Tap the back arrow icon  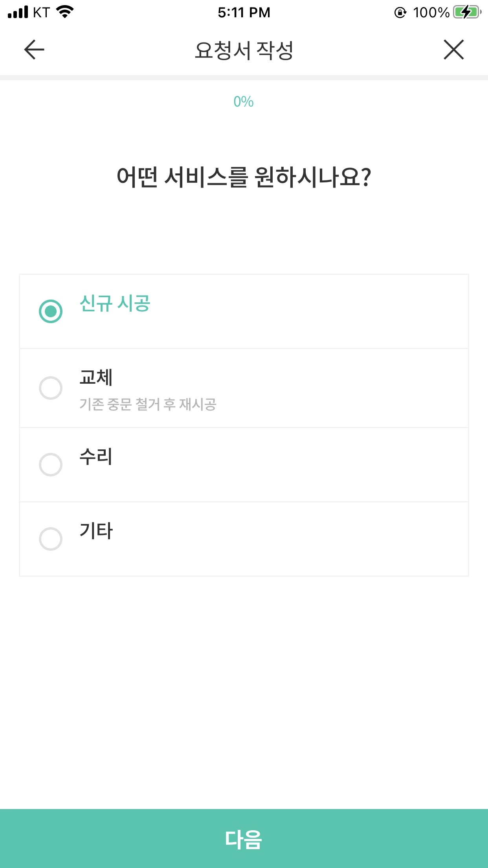coord(34,50)
